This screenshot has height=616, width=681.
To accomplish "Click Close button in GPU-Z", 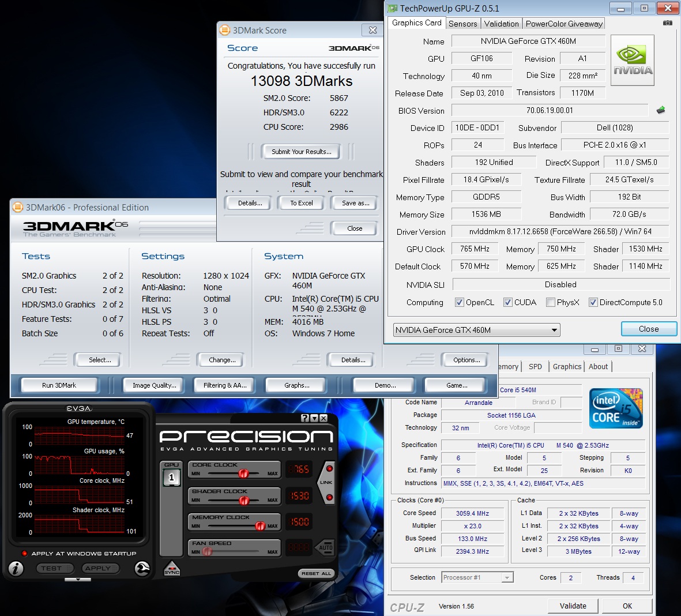I will pyautogui.click(x=649, y=329).
